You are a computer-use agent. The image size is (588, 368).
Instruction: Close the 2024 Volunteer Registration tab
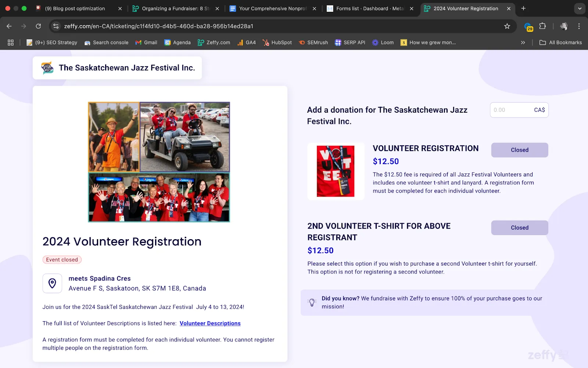point(509,8)
